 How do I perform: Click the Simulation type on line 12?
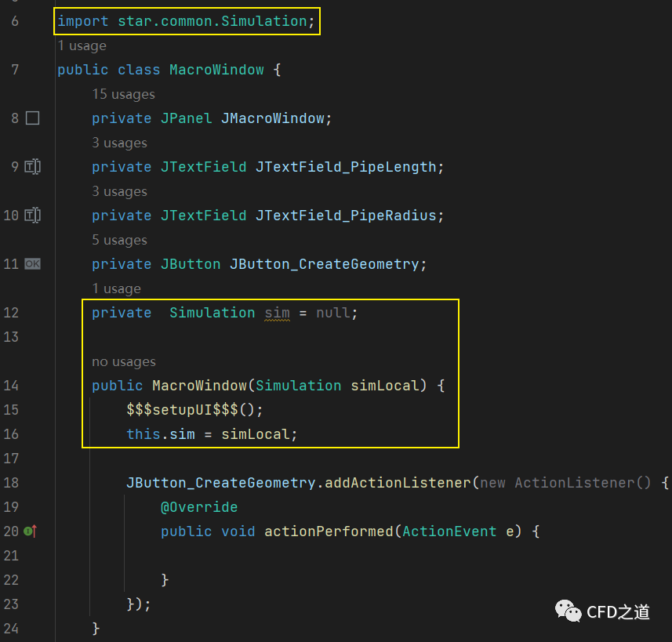(x=212, y=313)
